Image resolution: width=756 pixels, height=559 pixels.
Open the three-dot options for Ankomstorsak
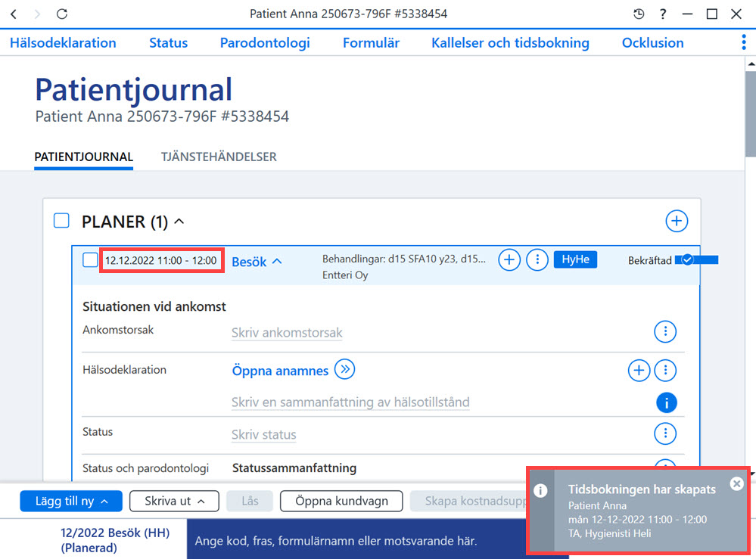(665, 331)
